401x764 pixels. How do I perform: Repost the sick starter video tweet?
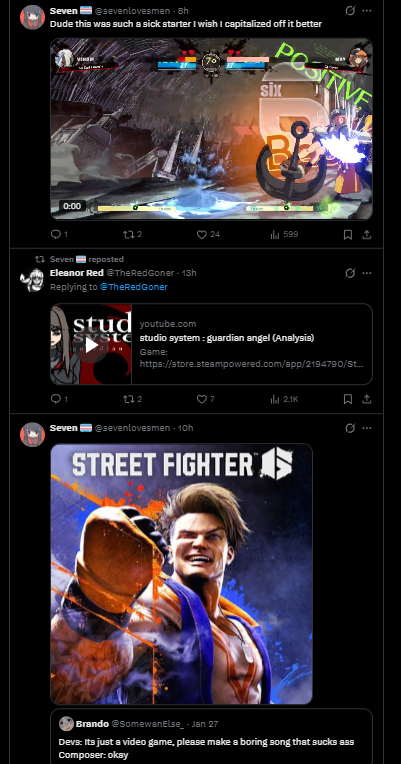132,234
